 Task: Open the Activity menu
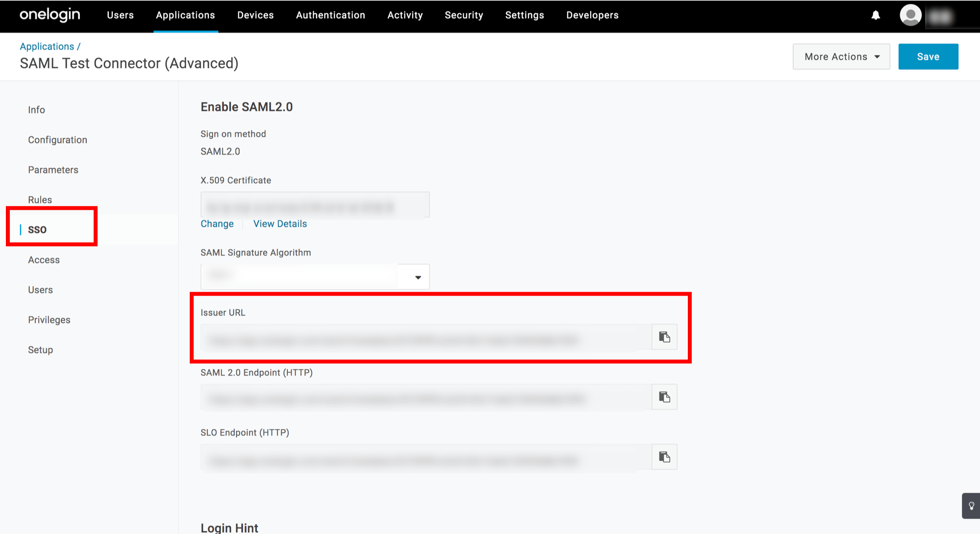tap(405, 15)
